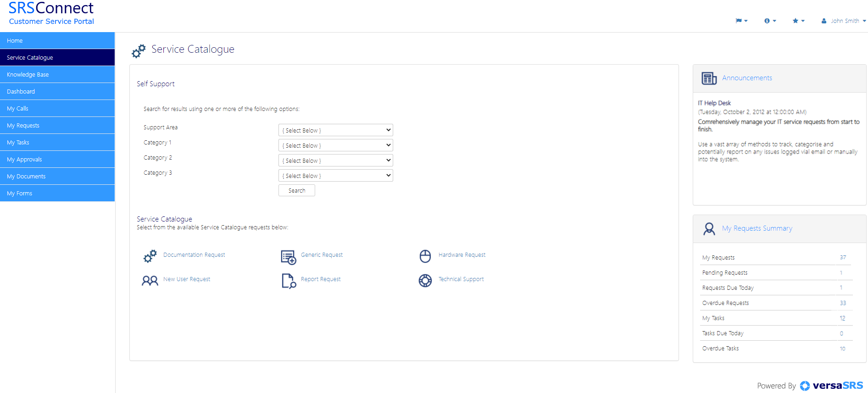
Task: Expand the Category 3 select box
Action: 335,176
